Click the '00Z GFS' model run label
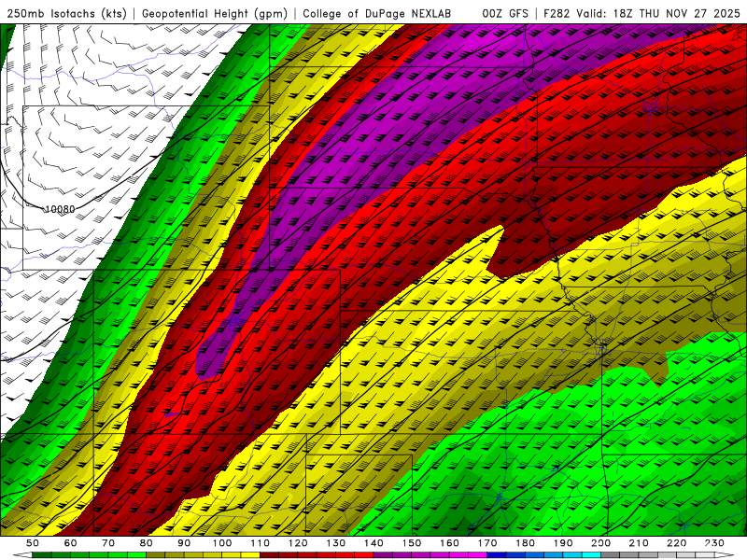 coord(505,13)
